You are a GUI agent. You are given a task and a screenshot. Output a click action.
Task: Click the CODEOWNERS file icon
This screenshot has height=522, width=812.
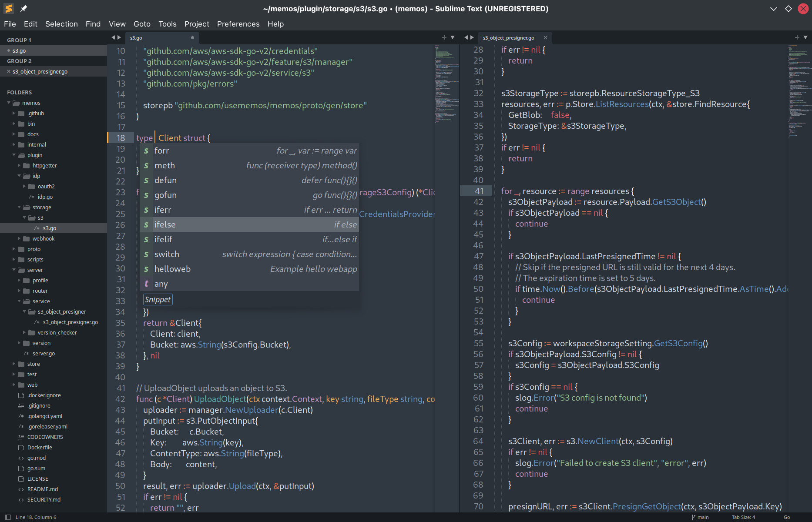(21, 437)
